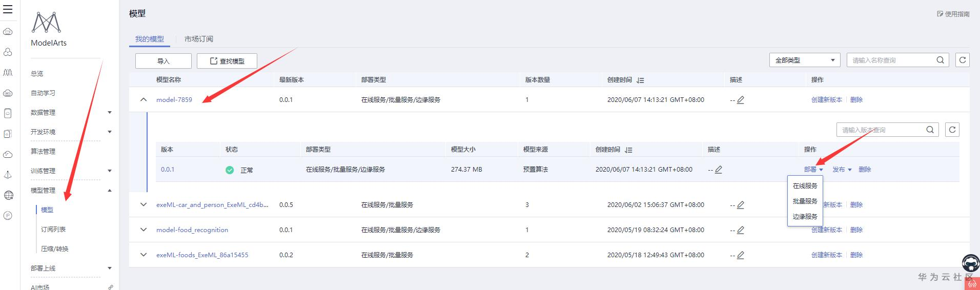Click the globe icon in left rail
Viewport: 980px width, 290px height.
pos(8,195)
